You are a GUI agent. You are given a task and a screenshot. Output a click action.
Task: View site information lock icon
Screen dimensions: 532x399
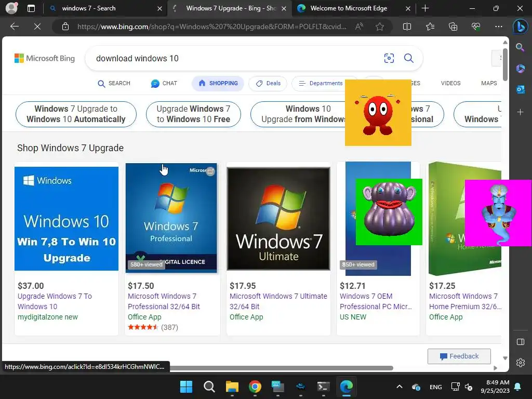point(65,26)
